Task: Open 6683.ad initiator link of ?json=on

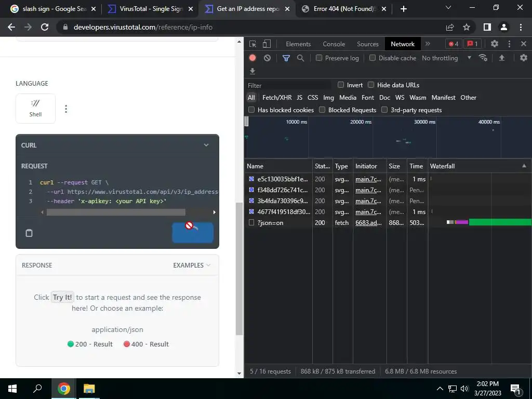Action: coord(368,223)
